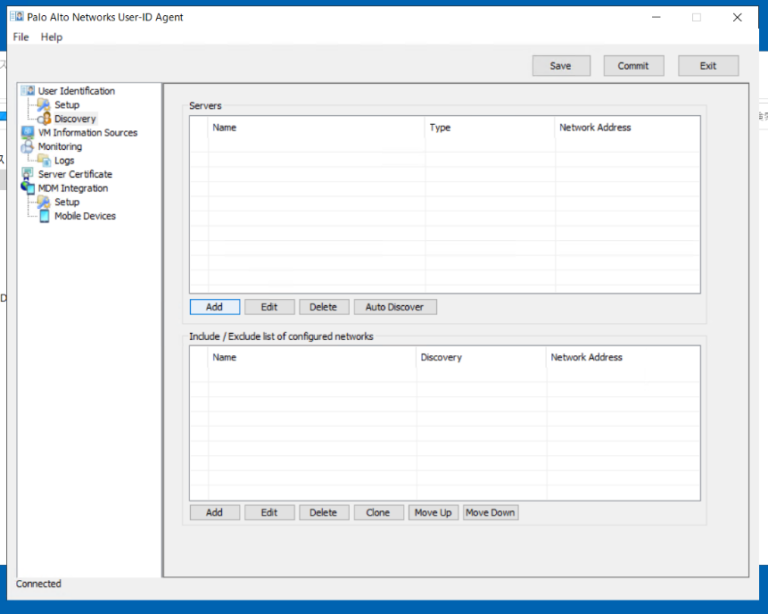The image size is (768, 614).
Task: Click Move Up in networks list
Action: (433, 513)
